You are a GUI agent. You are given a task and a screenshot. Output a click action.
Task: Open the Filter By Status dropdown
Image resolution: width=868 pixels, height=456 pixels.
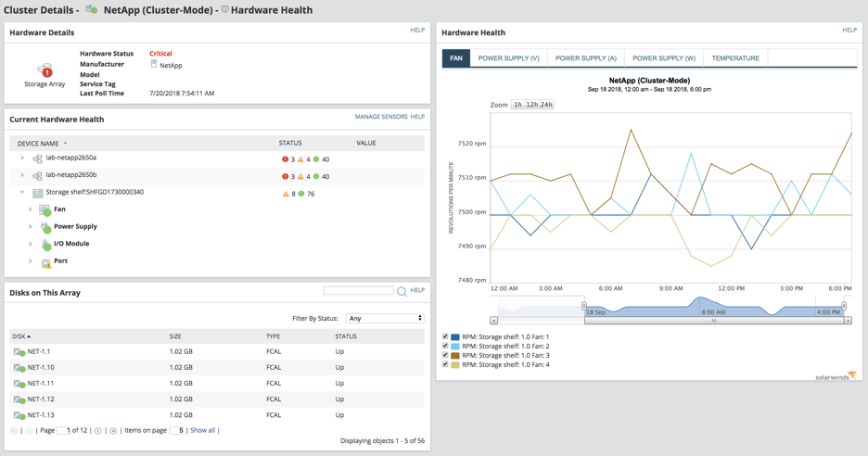click(x=385, y=318)
